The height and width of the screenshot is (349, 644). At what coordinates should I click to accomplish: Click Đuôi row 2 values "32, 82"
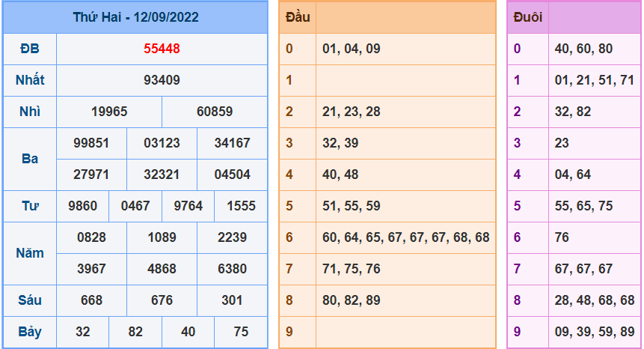click(x=572, y=112)
